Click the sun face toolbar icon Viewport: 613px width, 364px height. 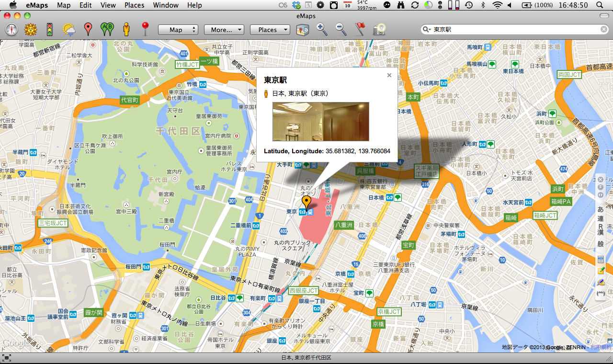click(x=31, y=30)
